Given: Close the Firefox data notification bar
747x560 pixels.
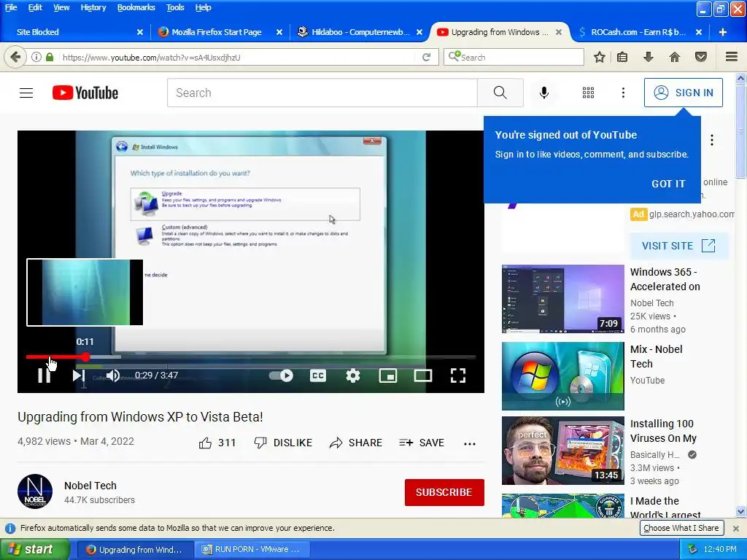Looking at the screenshot, I should pyautogui.click(x=735, y=529).
